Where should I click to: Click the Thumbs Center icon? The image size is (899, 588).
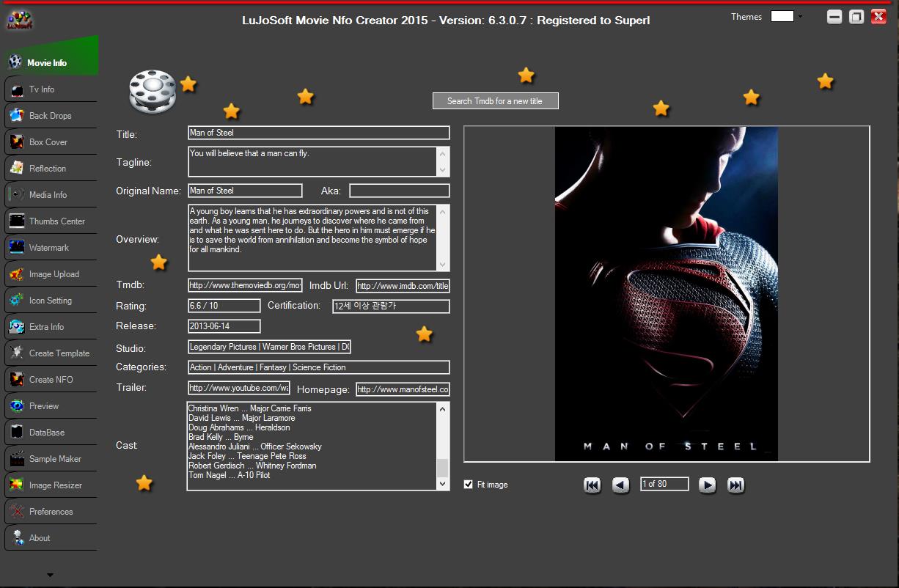[x=16, y=221]
